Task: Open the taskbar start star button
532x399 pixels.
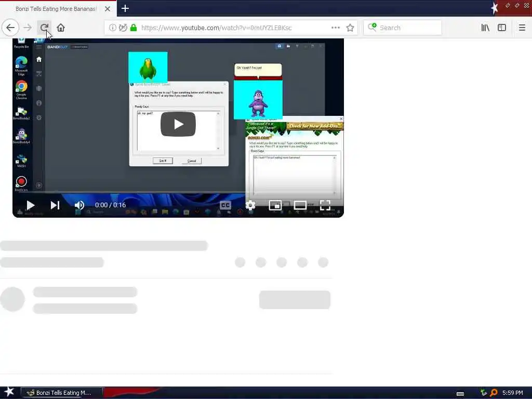Action: 9,392
